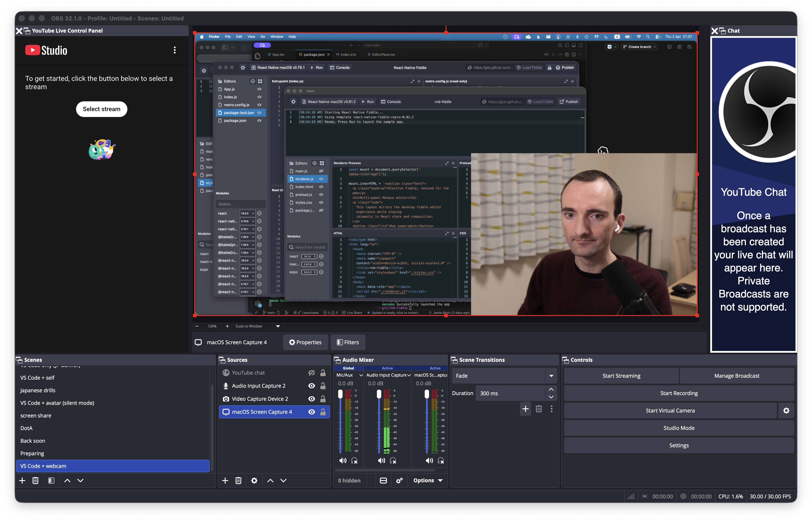
Task: Move the selected scene down
Action: (x=80, y=480)
